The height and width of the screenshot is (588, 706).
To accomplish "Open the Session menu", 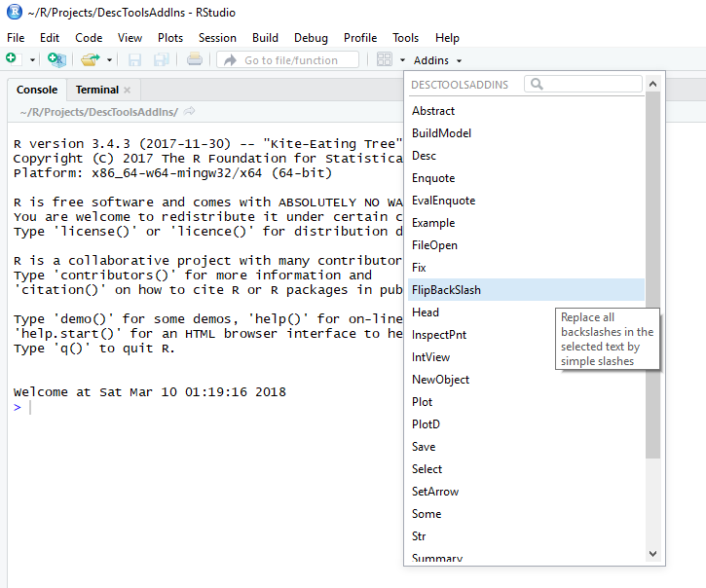I will pyautogui.click(x=217, y=37).
